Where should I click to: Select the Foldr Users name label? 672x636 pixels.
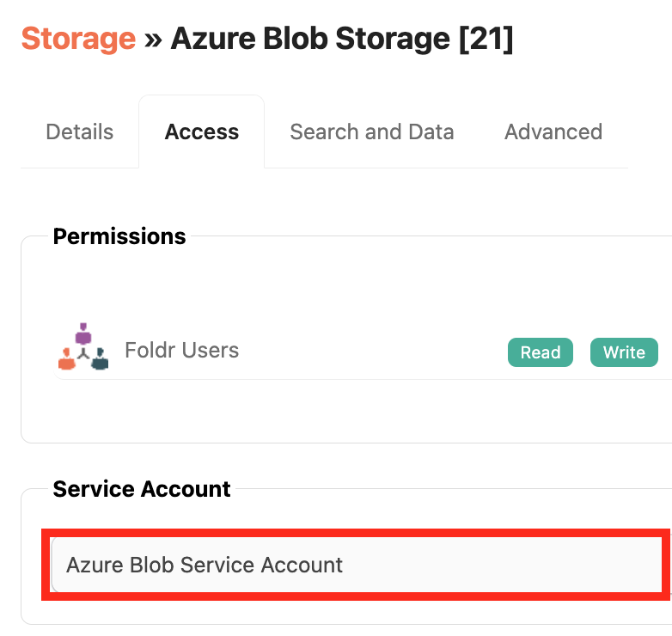181,351
